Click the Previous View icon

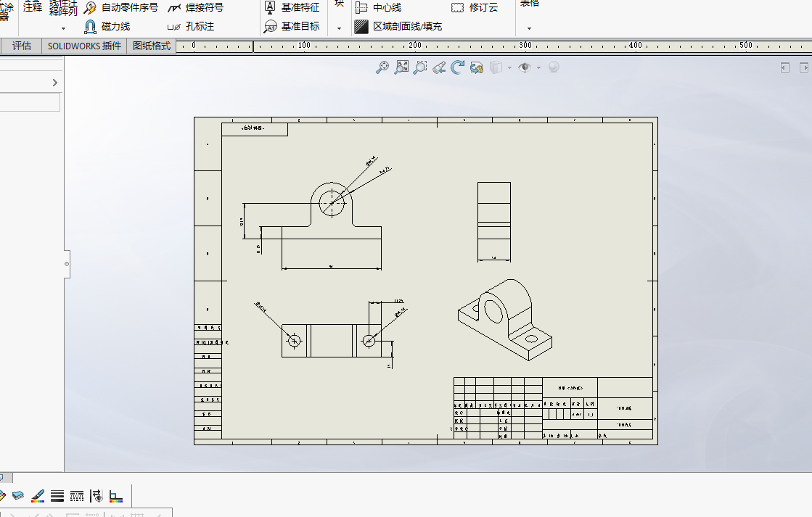click(x=439, y=67)
